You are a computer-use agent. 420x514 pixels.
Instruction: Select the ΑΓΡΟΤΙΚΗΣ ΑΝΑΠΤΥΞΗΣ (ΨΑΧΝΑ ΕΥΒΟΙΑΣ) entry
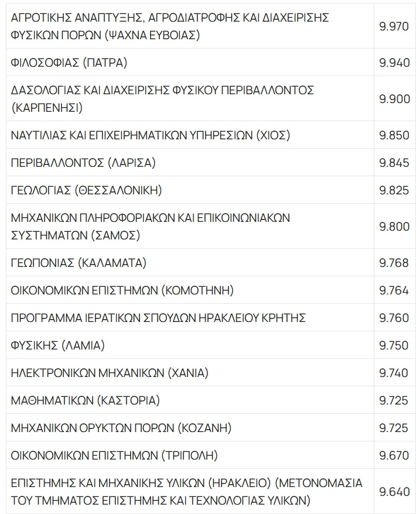(x=170, y=26)
